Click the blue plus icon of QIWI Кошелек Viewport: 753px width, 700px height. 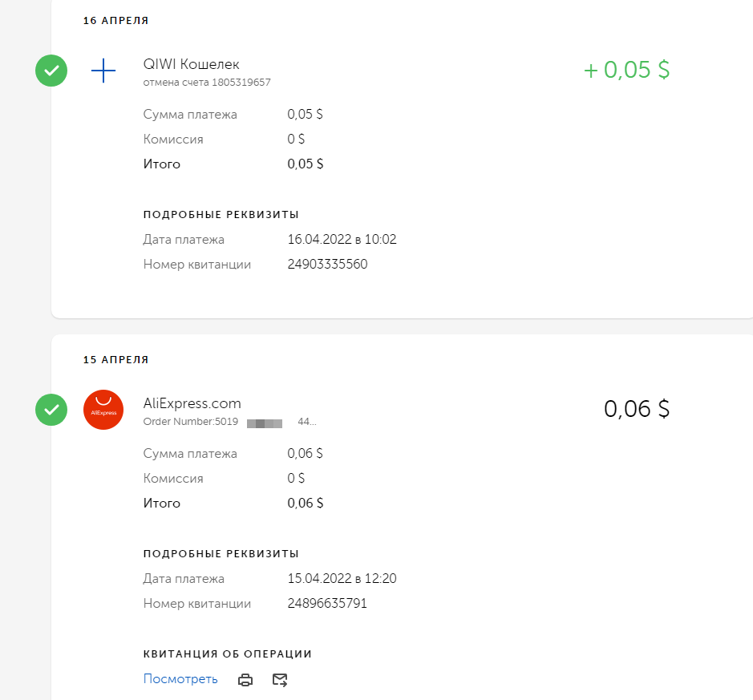click(x=103, y=71)
